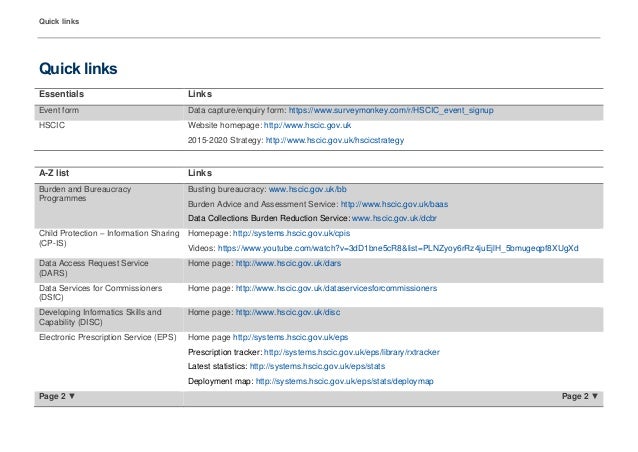Click the 'Event form' row label

(59, 110)
